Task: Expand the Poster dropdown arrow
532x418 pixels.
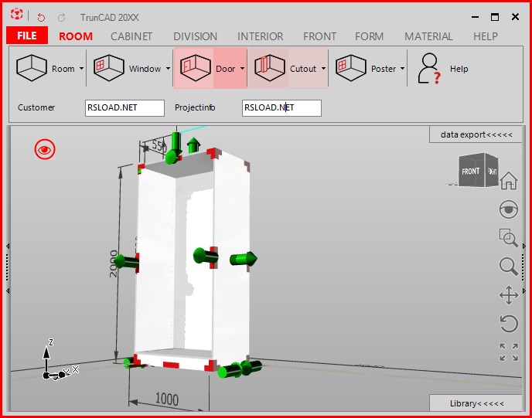Action: coord(403,69)
